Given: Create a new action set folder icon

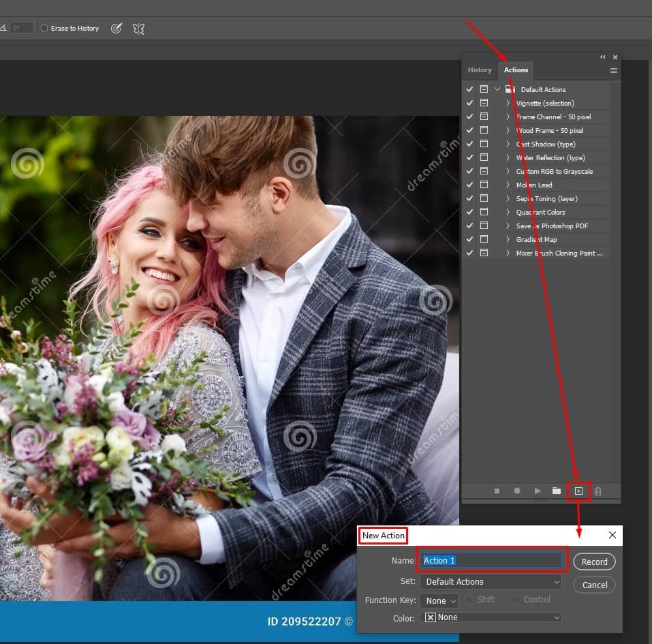Looking at the screenshot, I should (x=557, y=491).
